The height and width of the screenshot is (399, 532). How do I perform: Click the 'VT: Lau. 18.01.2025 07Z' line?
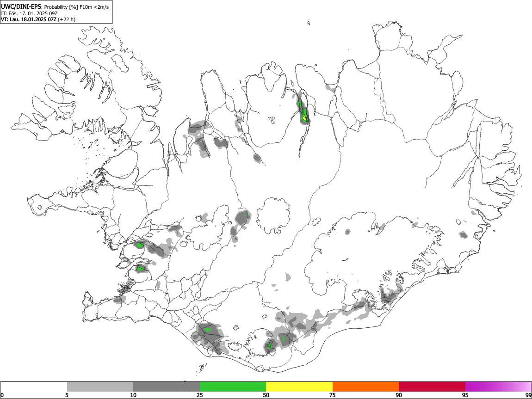coord(29,19)
